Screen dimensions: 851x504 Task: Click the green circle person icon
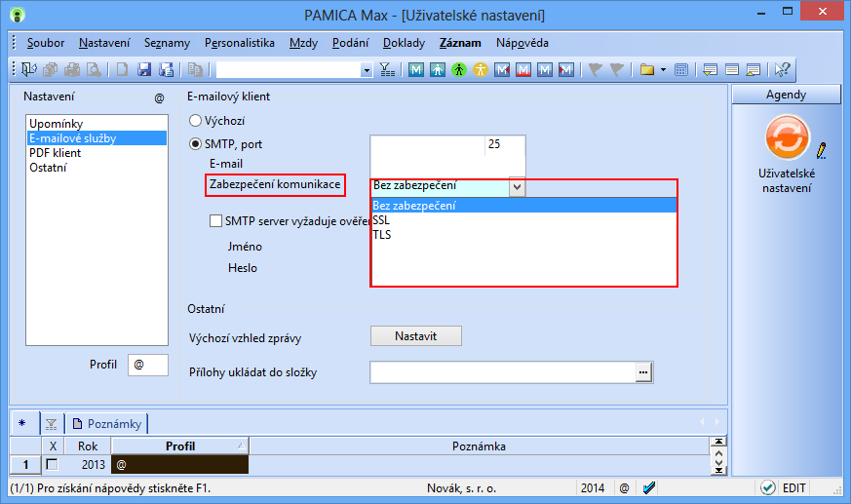click(x=459, y=69)
